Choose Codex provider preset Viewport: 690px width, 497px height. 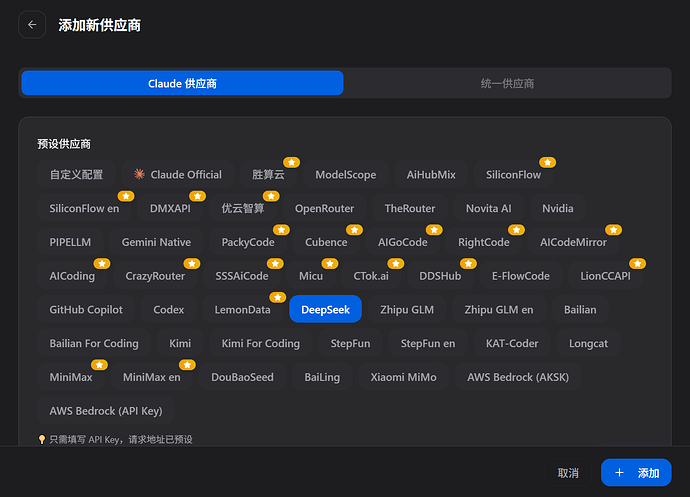pos(169,309)
